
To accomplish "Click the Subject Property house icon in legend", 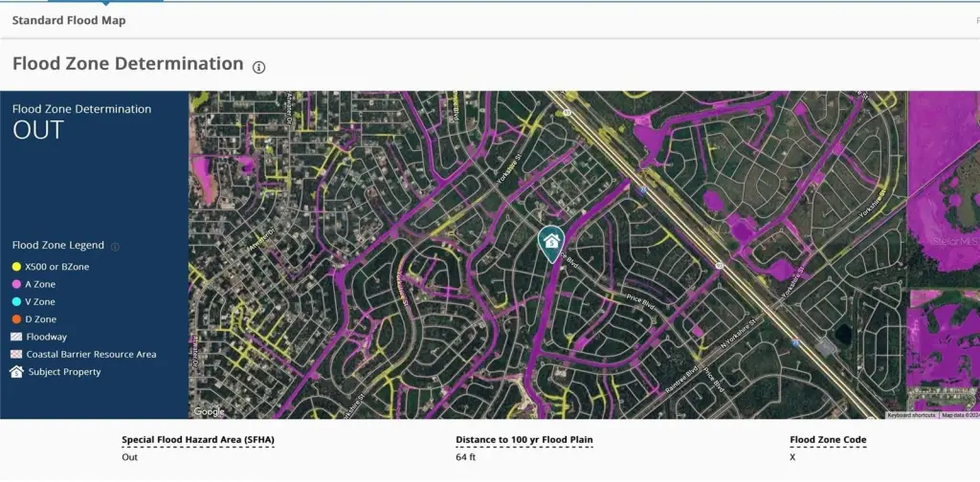I will [16, 372].
